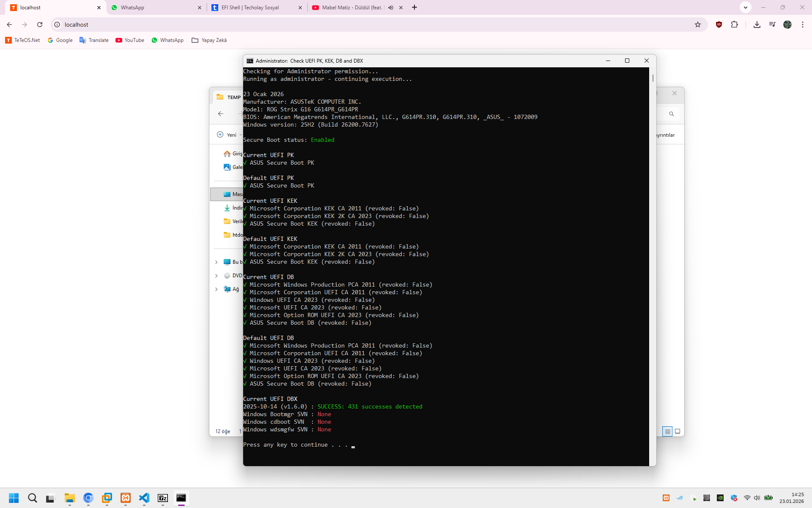Open the YouTube bookmark

click(x=130, y=40)
